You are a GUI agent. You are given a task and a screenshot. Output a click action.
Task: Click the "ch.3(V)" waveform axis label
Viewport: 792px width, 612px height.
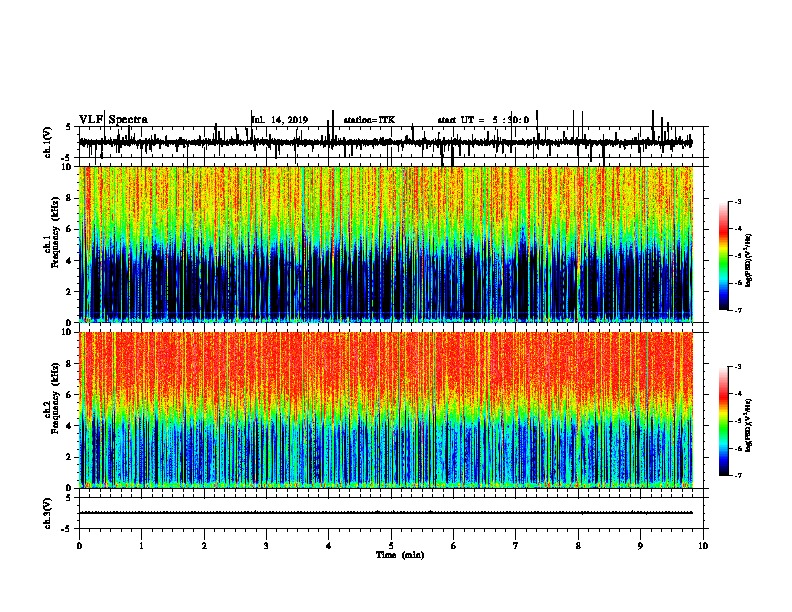click(x=48, y=513)
